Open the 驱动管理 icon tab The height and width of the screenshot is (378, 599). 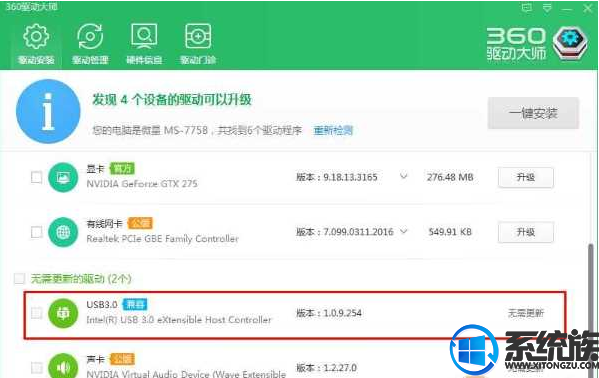[x=90, y=44]
